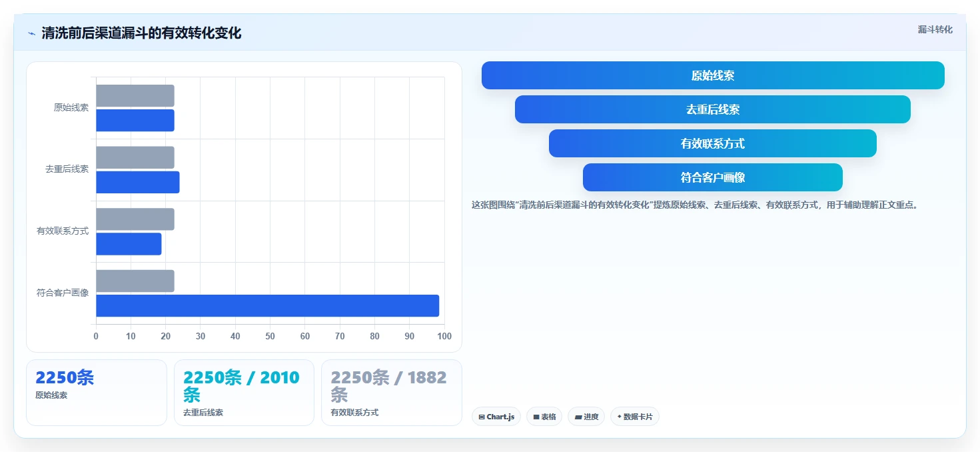Click the gray bar for 符合客户画像

click(x=135, y=281)
